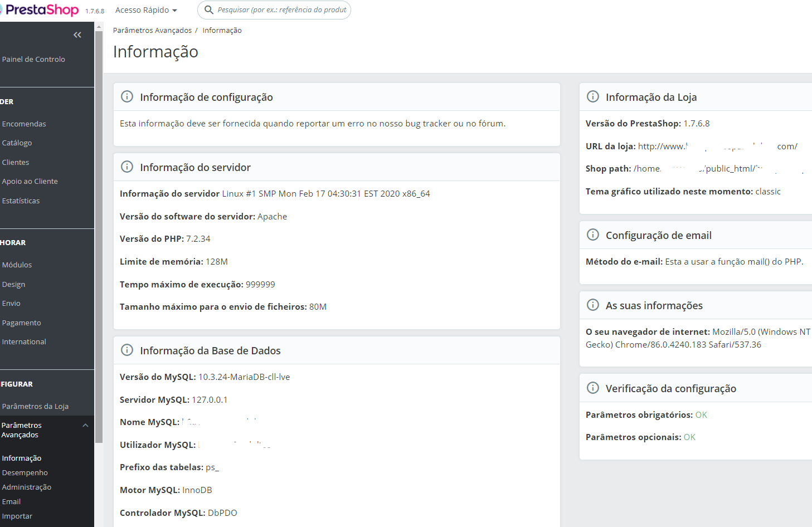Screen dimensions: 812x527
Task: Open Painel de Controlo
Action: click(33, 59)
